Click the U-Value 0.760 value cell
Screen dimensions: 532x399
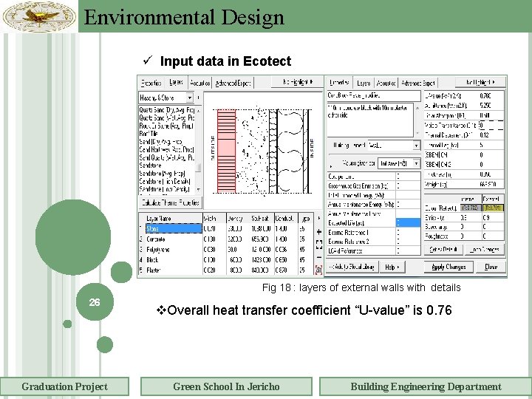tap(491, 96)
